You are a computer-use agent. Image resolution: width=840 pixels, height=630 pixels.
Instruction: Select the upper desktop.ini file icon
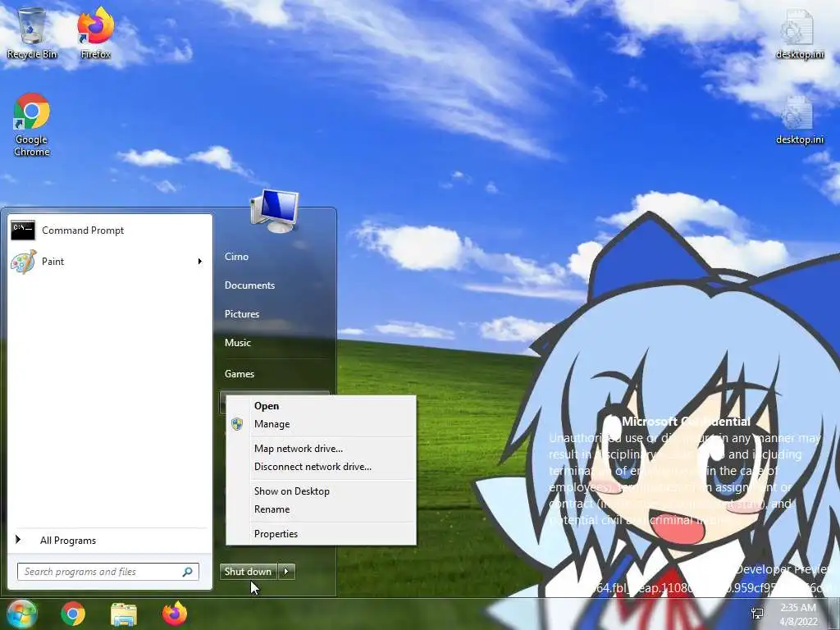[x=799, y=33]
